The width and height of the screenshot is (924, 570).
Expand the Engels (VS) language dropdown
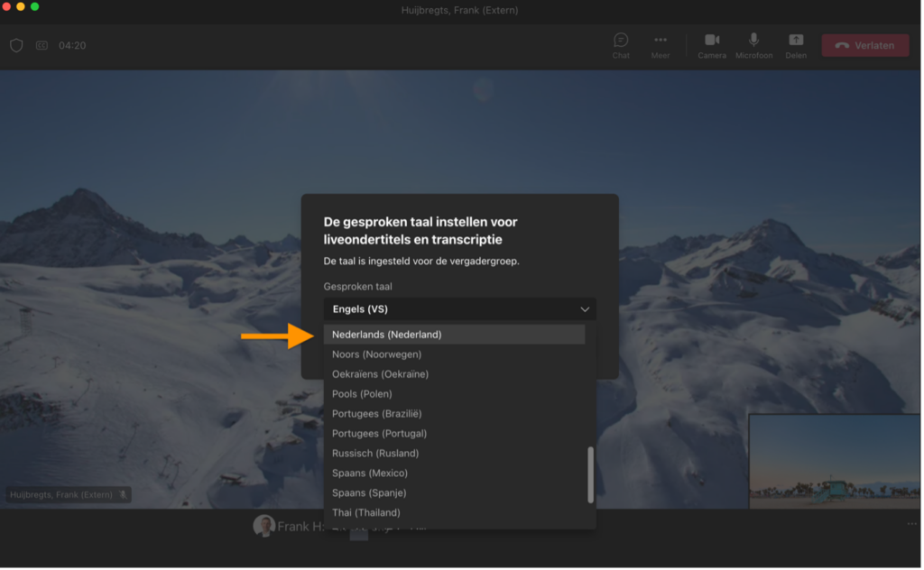[x=451, y=309]
